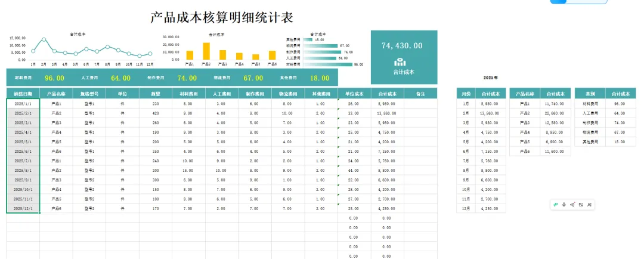Select the date cell 2025/1/1

(23, 104)
